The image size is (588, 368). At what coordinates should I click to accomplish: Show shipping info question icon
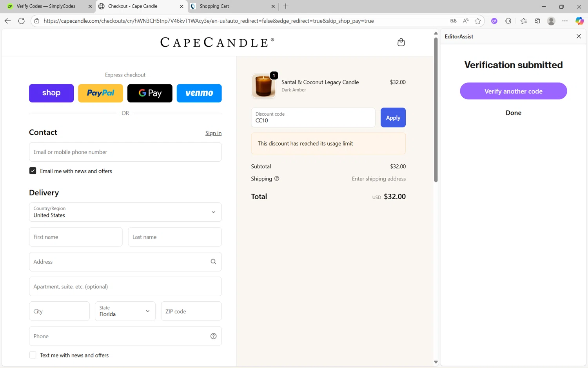[277, 179]
